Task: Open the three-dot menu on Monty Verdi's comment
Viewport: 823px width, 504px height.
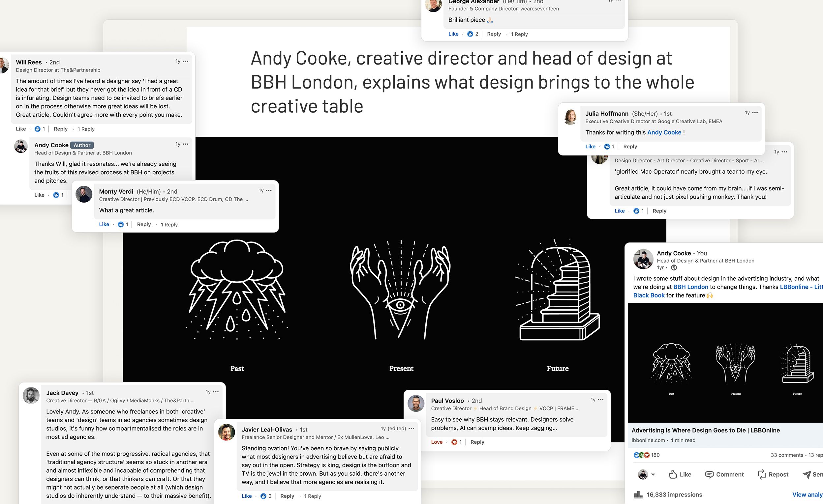Action: point(269,191)
